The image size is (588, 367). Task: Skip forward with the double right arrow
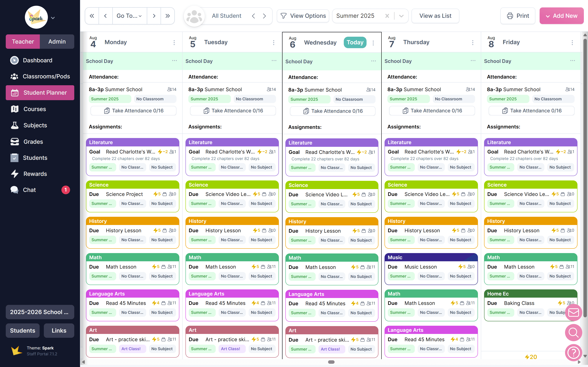pyautogui.click(x=167, y=16)
